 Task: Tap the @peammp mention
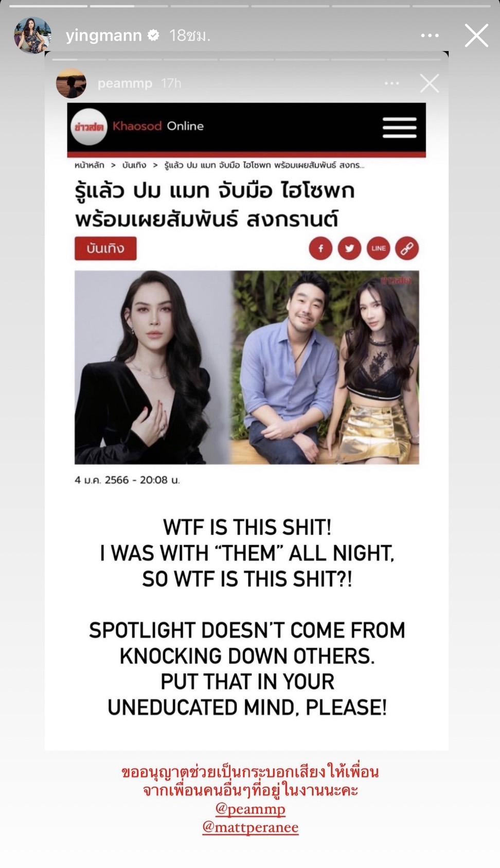tap(251, 809)
